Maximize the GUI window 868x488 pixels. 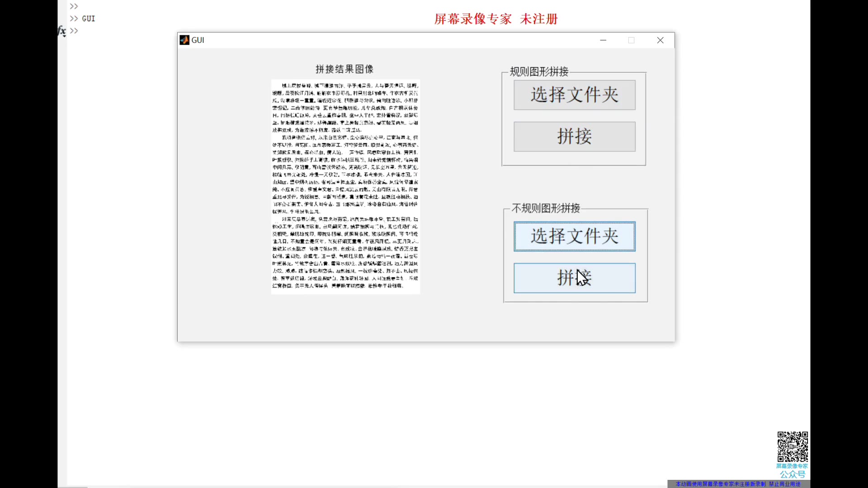tap(631, 40)
